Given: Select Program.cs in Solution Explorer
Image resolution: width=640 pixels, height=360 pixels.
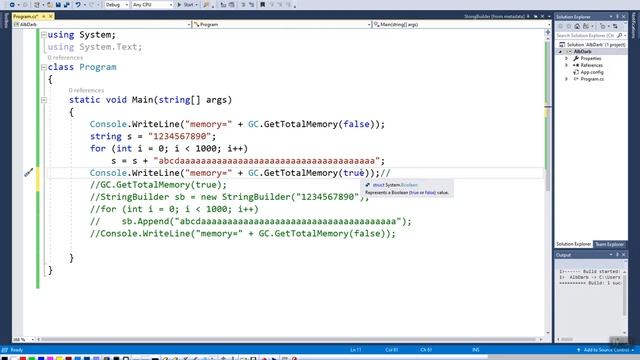Looking at the screenshot, I should (x=589, y=79).
